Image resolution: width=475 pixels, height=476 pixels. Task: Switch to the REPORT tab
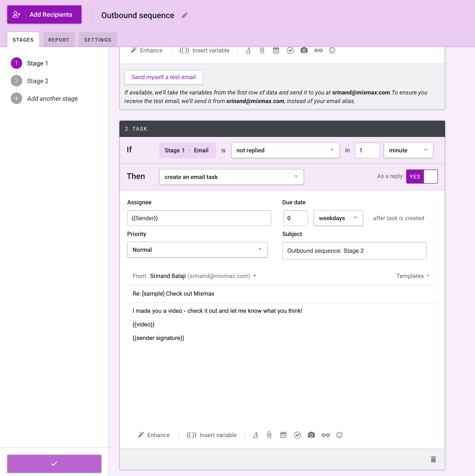tap(59, 40)
